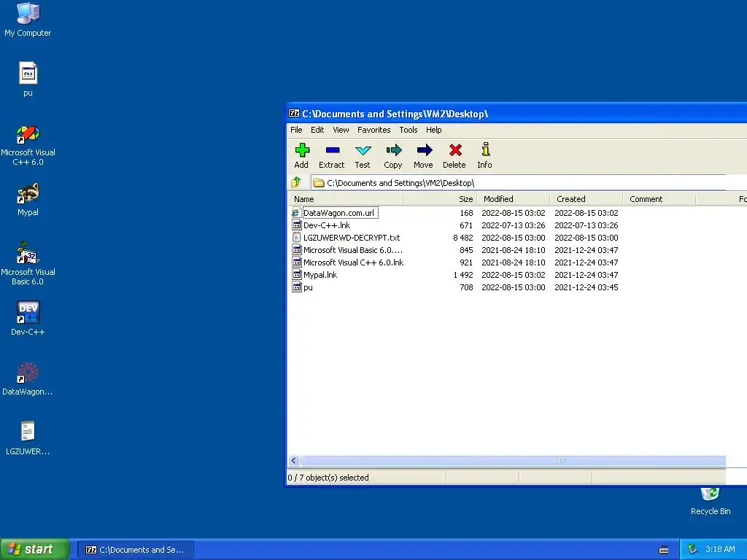The height and width of the screenshot is (560, 747).
Task: Click the 7z icon in the window title bar
Action: click(x=294, y=113)
